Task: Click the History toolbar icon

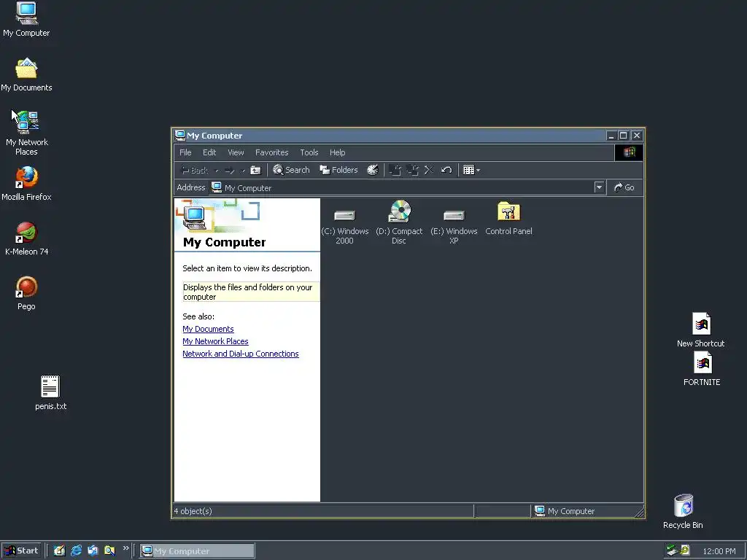Action: (373, 170)
